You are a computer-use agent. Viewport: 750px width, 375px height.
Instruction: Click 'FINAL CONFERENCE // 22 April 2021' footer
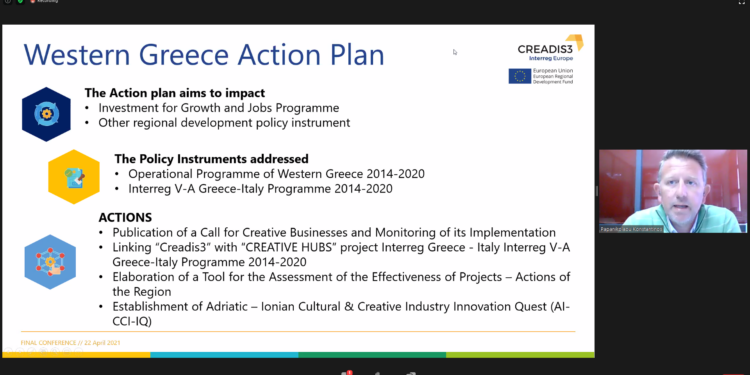tap(70, 343)
